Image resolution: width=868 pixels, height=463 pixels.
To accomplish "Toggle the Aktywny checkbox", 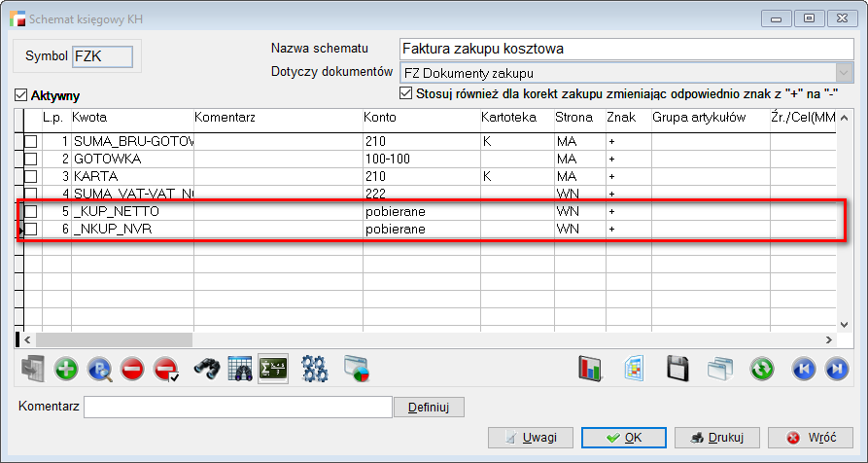I will 20,96.
